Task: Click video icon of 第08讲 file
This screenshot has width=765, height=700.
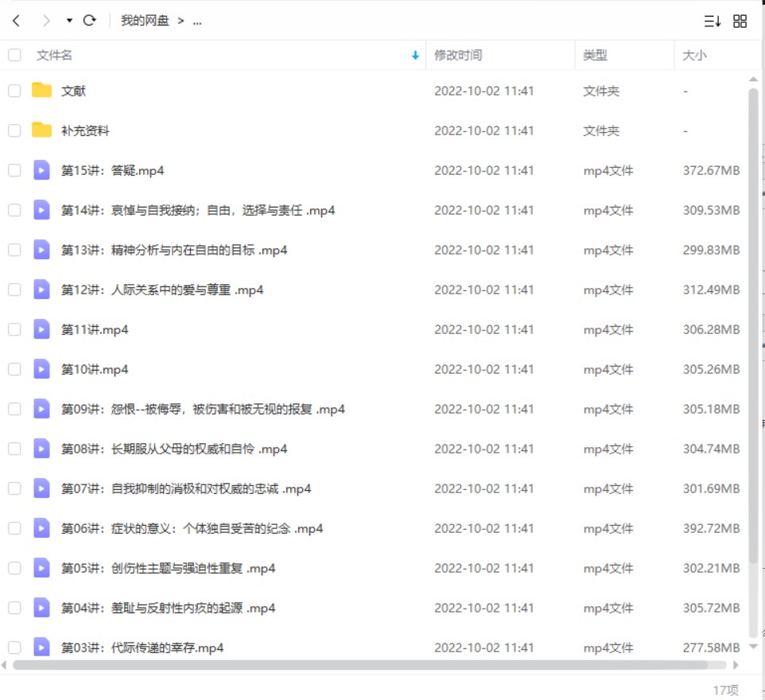Action: click(41, 449)
